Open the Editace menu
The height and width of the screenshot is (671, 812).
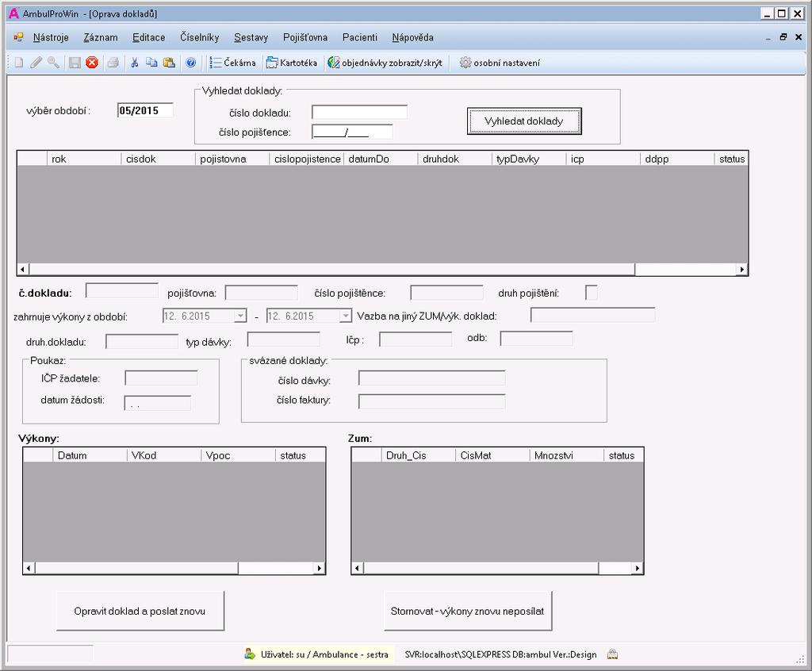[x=148, y=37]
